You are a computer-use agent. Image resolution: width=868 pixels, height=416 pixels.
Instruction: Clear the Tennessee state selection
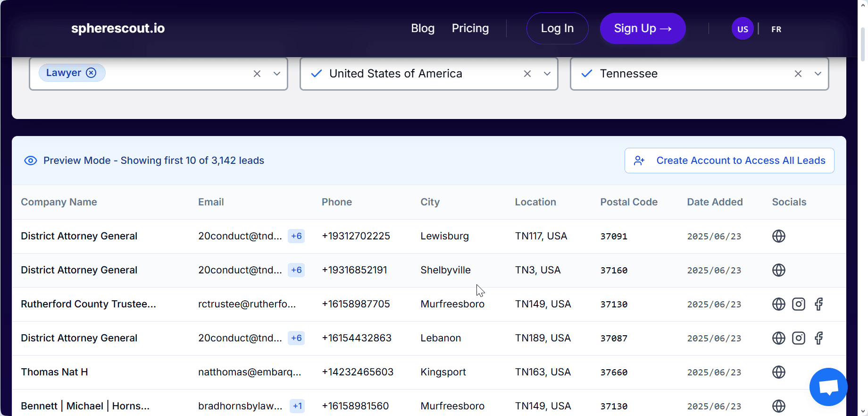tap(798, 74)
